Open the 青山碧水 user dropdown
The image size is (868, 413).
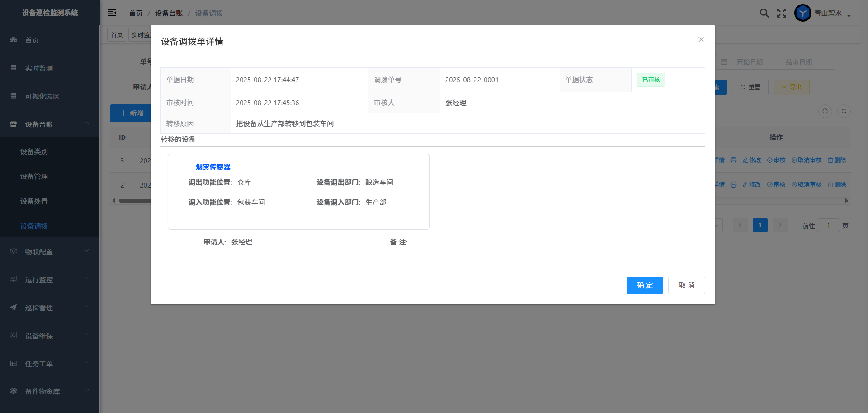[x=833, y=14]
